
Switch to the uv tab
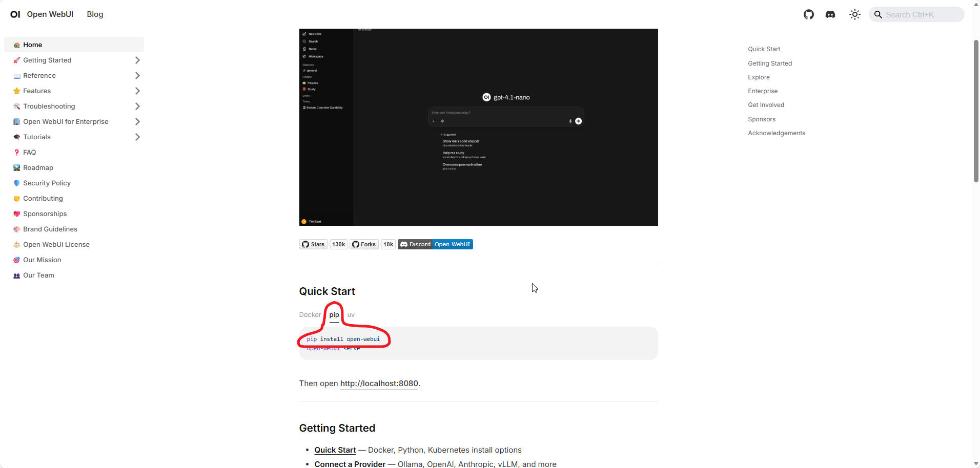pos(351,315)
